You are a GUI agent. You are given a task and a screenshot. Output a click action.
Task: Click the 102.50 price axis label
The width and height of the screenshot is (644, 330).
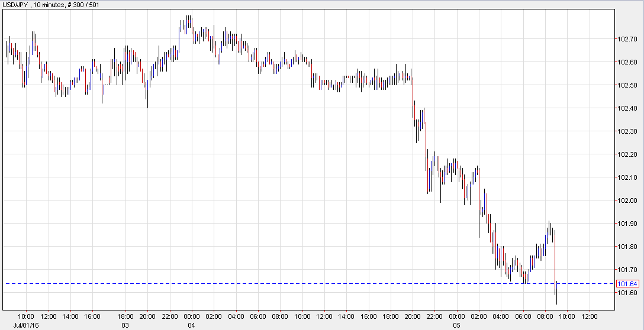[627, 85]
